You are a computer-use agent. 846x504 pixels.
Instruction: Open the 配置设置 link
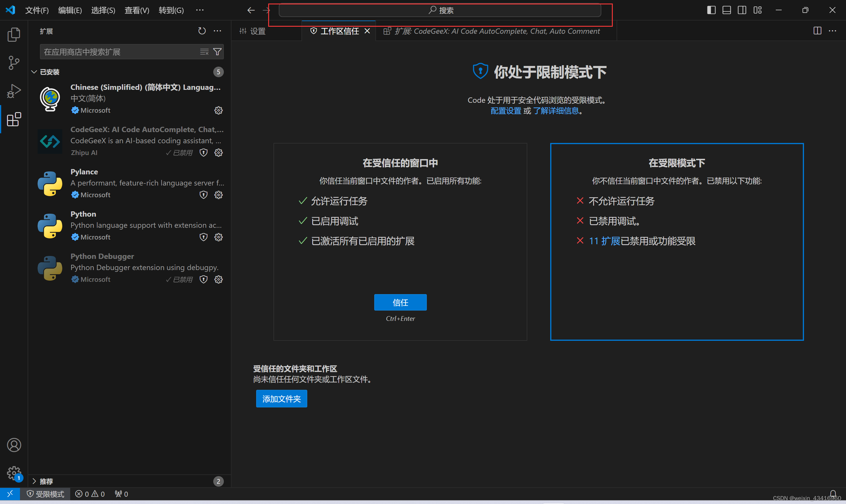click(x=506, y=111)
